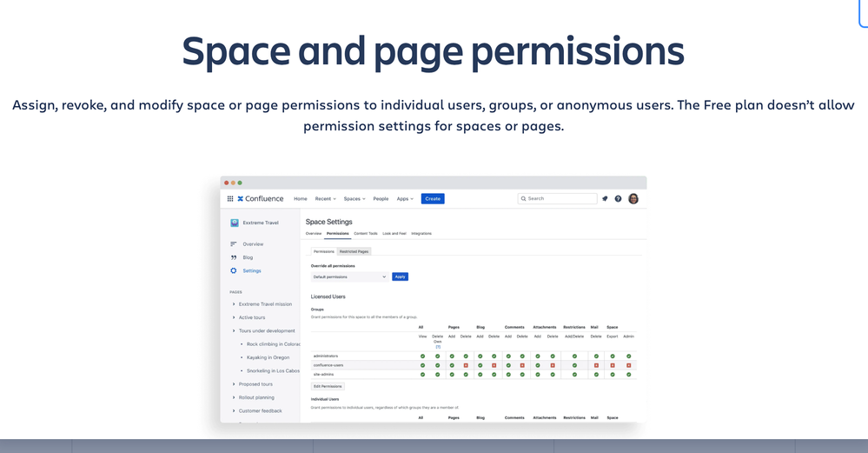Click confluence-users Comments Delete red mark
This screenshot has height=453, width=868.
[x=522, y=365]
